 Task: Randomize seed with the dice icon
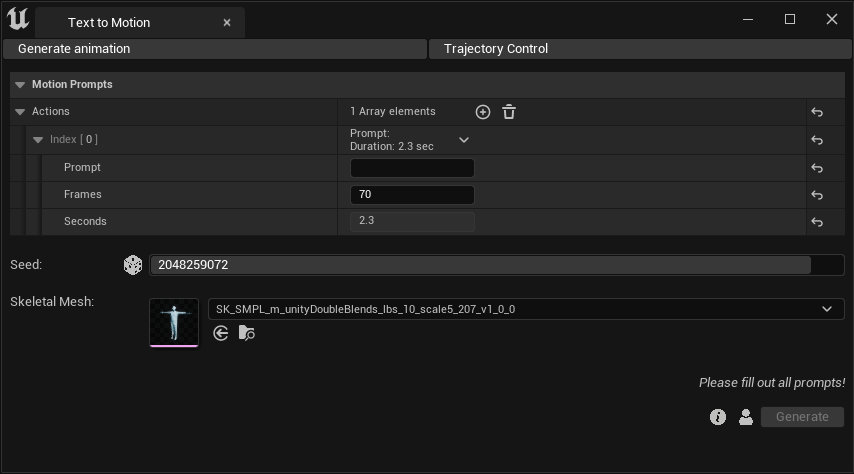click(132, 265)
